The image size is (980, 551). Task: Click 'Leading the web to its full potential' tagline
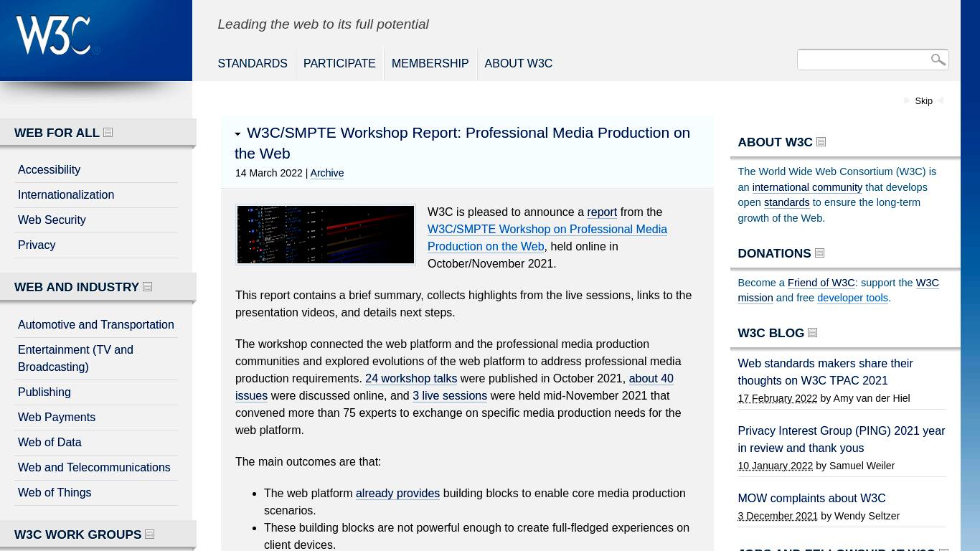click(x=323, y=24)
